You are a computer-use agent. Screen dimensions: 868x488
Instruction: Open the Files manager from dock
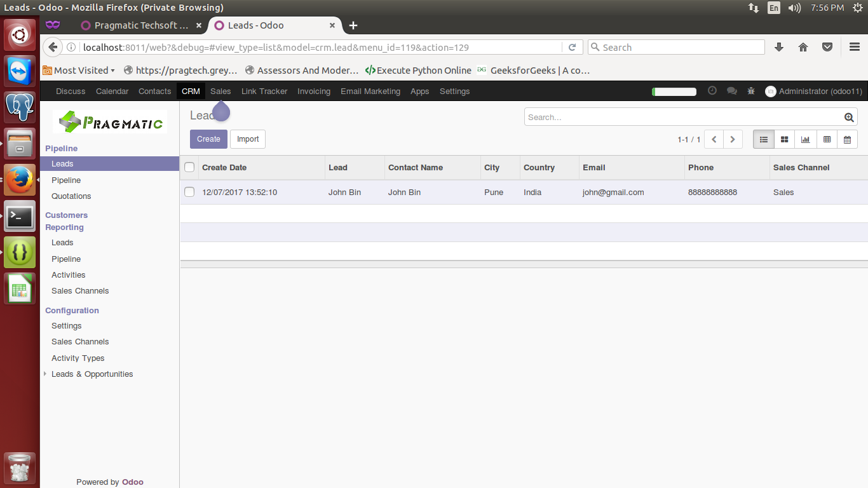(x=20, y=143)
